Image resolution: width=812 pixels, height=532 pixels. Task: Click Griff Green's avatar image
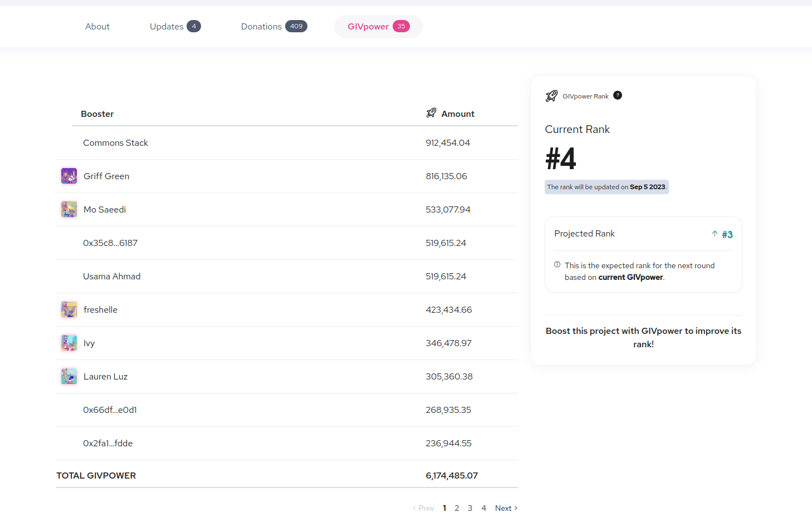[x=69, y=176]
